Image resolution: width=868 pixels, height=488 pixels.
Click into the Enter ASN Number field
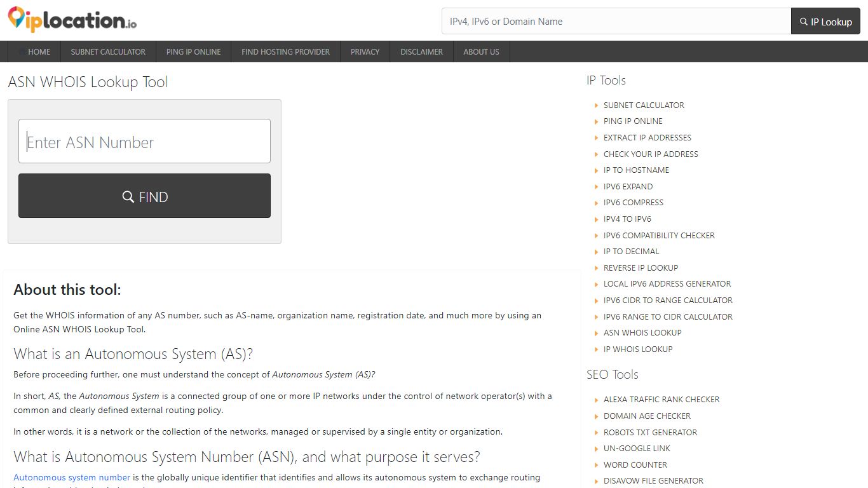pos(144,141)
